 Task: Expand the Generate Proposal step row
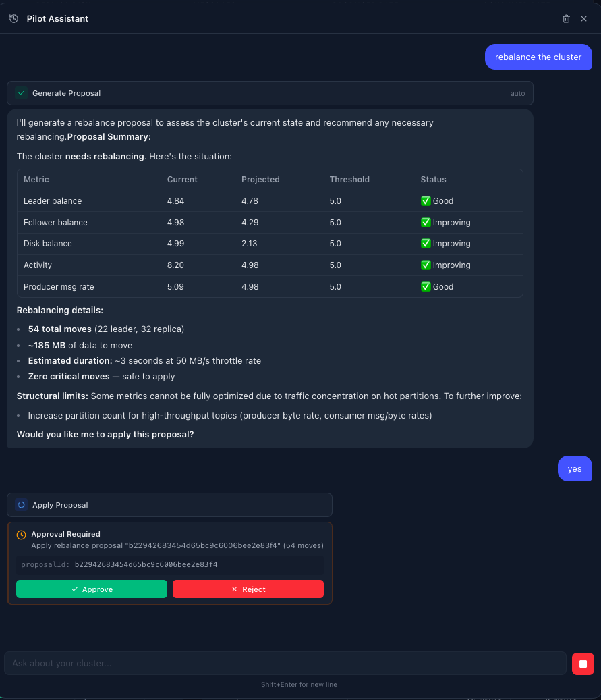[x=270, y=93]
